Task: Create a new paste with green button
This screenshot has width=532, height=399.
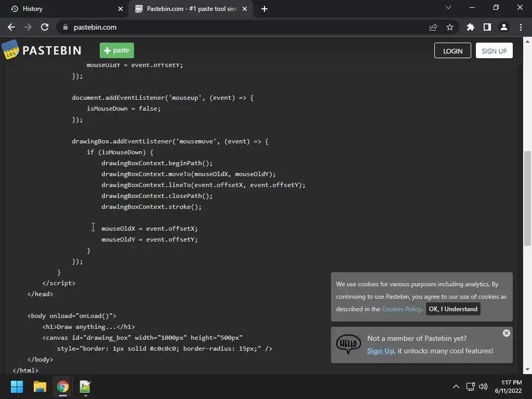Action: click(x=117, y=50)
